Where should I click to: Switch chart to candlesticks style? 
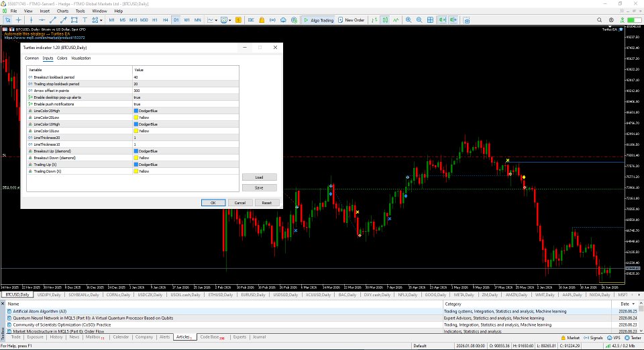[385, 19]
